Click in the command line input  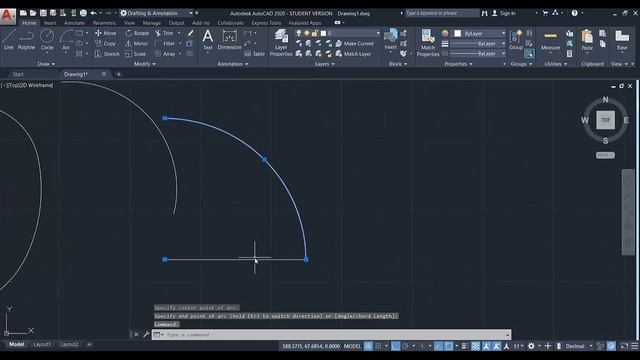335,335
